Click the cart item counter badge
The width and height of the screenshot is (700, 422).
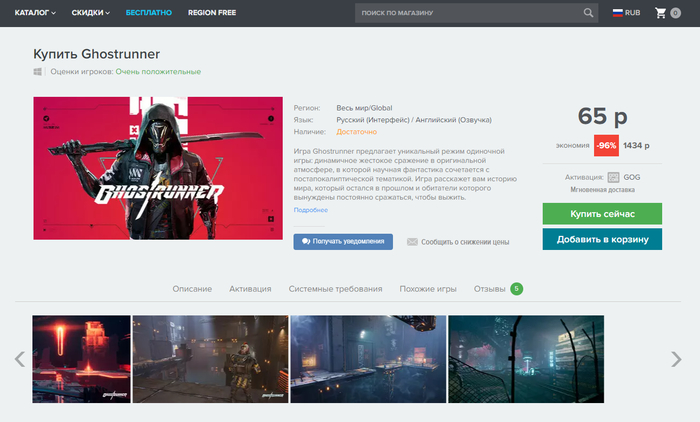[x=675, y=13]
